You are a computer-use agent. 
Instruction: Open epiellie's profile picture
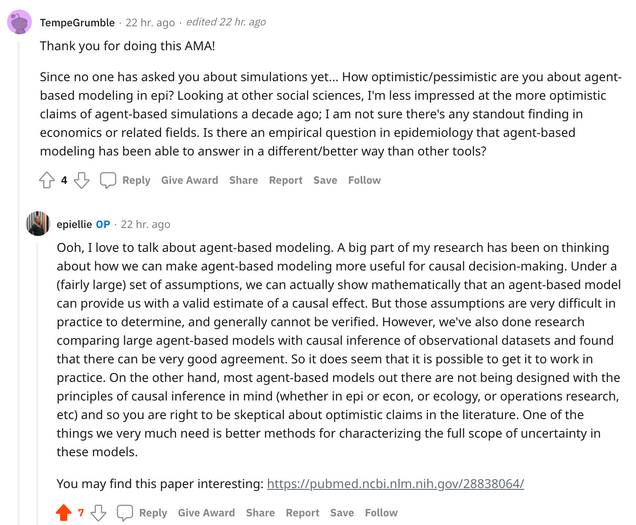(38, 223)
